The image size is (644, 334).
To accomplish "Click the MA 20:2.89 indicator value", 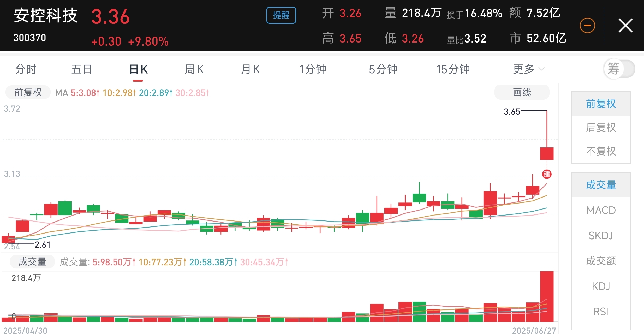I will coord(156,93).
